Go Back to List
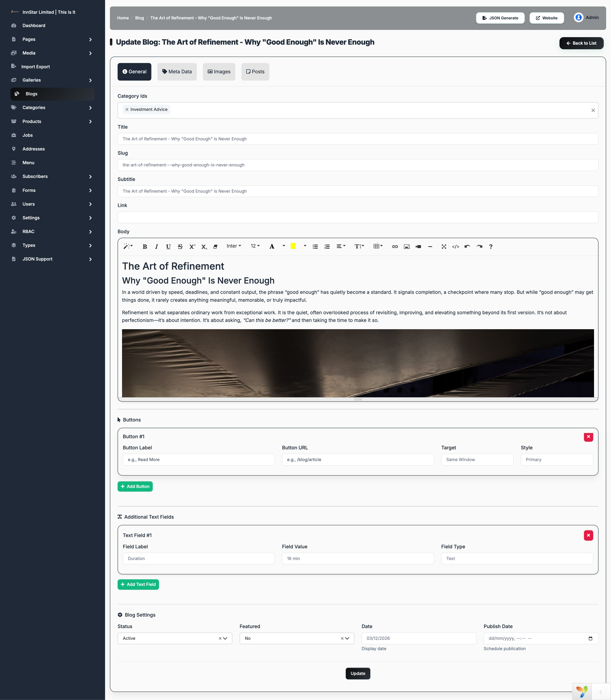The image size is (611, 700). pos(581,43)
